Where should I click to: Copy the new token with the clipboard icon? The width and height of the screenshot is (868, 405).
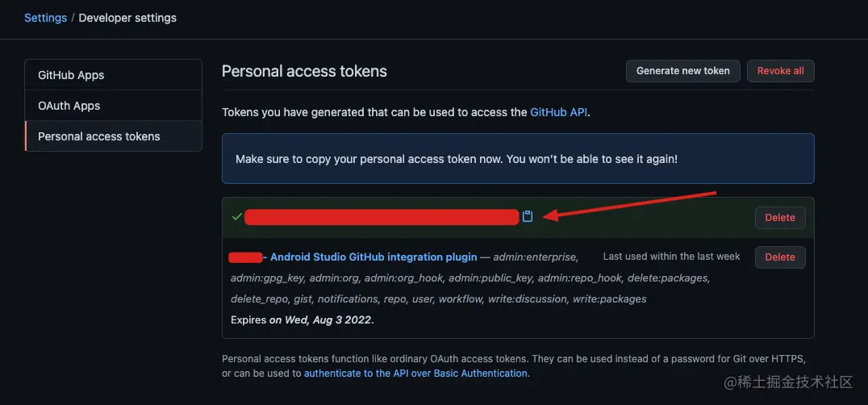[x=528, y=216]
